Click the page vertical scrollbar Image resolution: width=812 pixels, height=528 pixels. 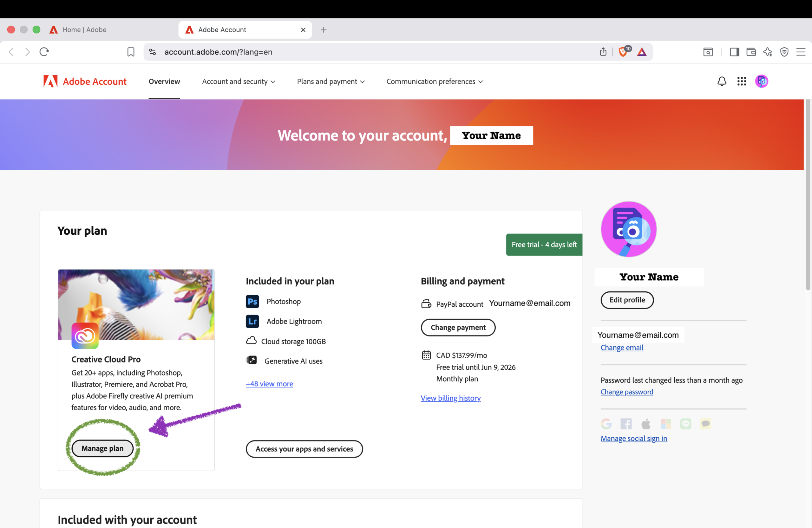808,194
